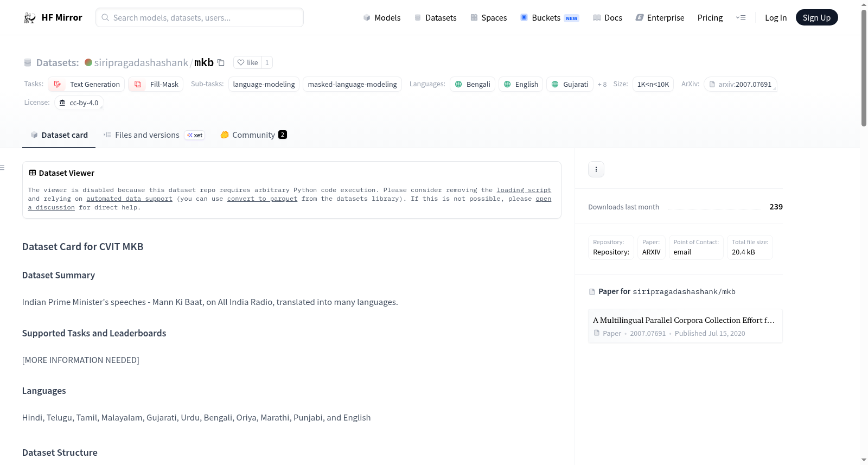Open Docs in the top navigation
This screenshot has width=868, height=465.
pyautogui.click(x=607, y=17)
